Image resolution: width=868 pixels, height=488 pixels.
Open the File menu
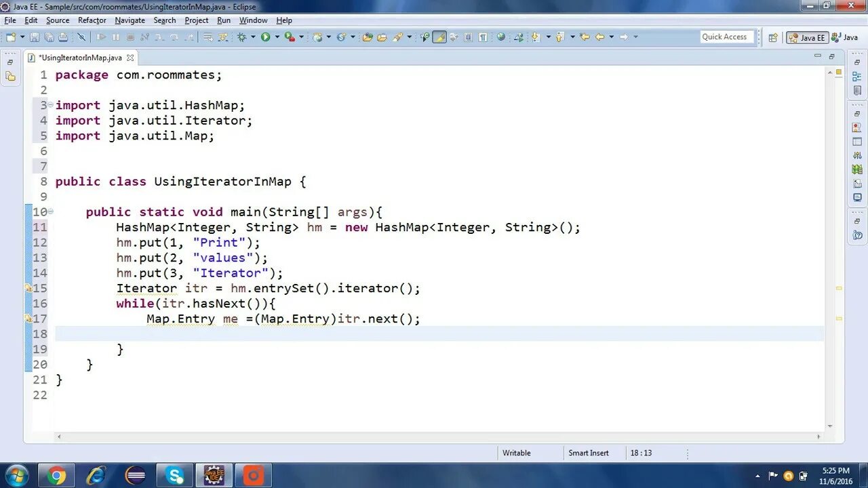[x=10, y=20]
